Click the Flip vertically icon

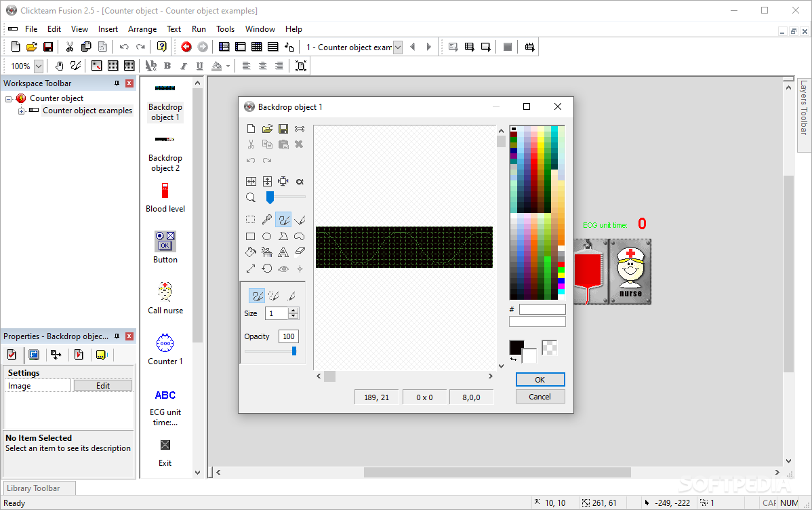click(x=266, y=181)
